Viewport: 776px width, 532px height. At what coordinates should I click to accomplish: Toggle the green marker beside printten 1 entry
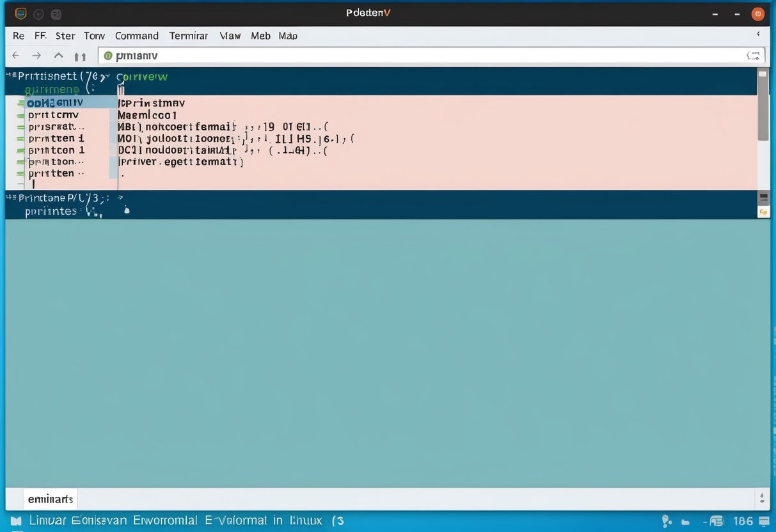pos(19,138)
